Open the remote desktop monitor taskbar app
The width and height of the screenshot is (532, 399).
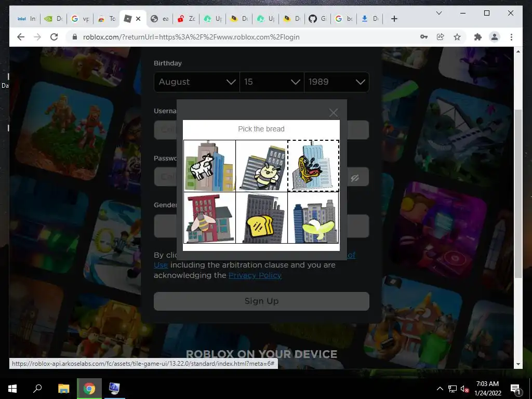(x=114, y=389)
